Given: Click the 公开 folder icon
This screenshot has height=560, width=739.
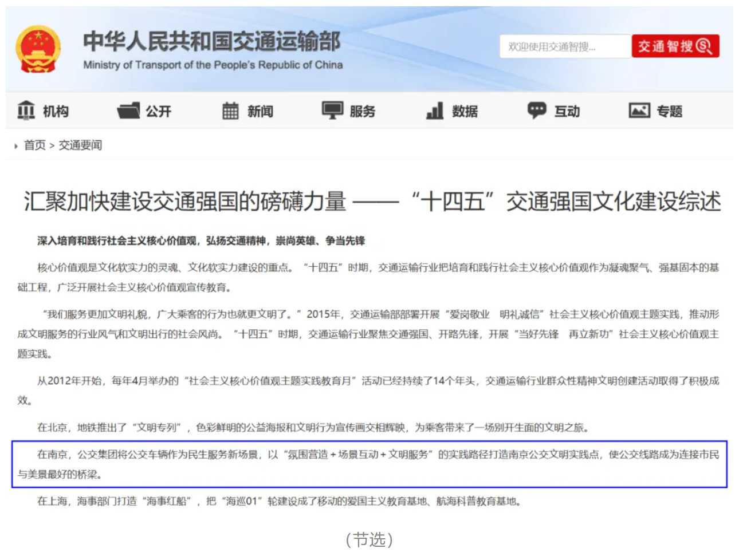Looking at the screenshot, I should point(128,111).
